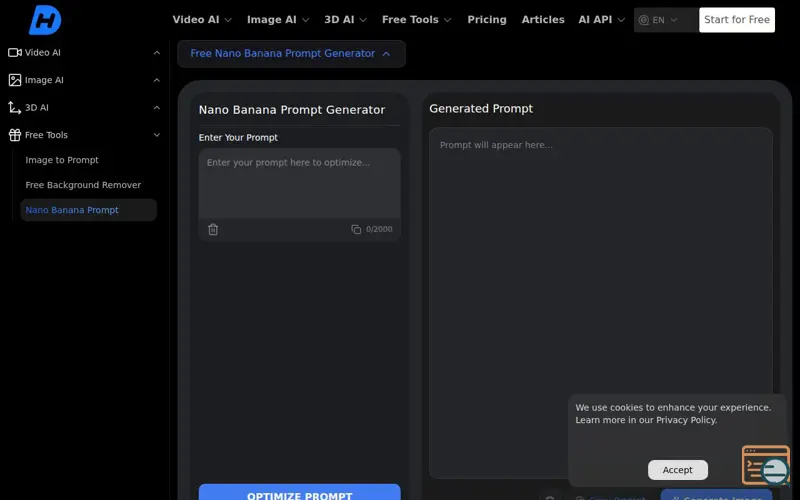Open the Free Tools top navigation dropdown

click(416, 20)
